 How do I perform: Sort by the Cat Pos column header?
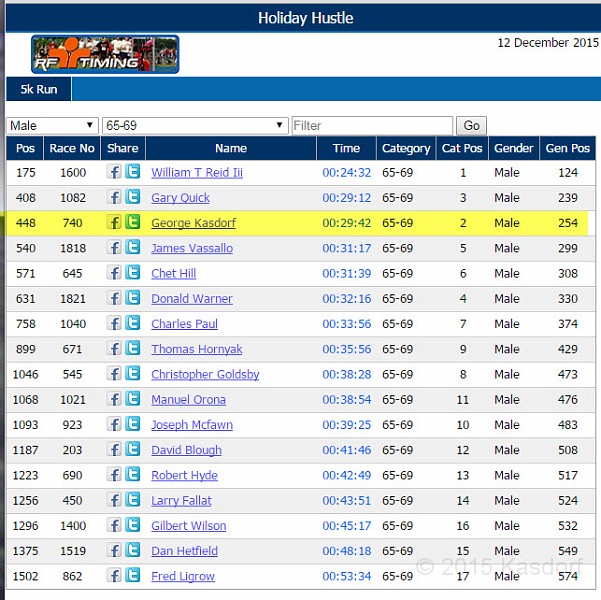click(x=462, y=148)
